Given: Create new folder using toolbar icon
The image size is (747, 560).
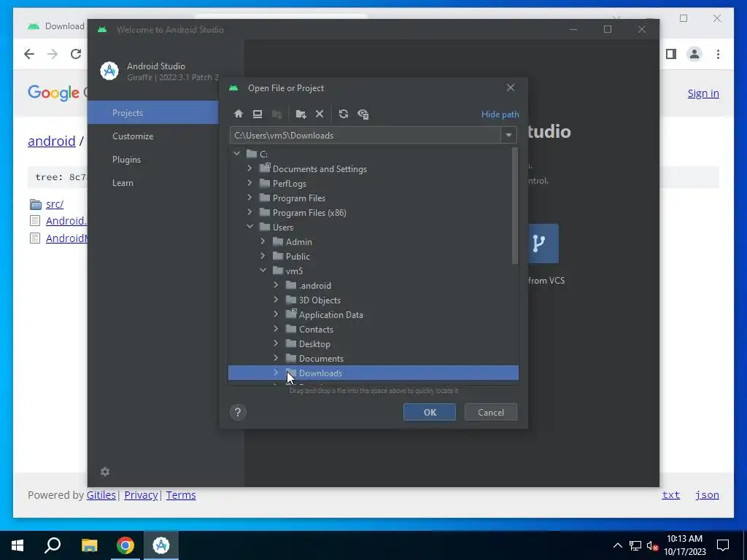Looking at the screenshot, I should click(x=301, y=114).
